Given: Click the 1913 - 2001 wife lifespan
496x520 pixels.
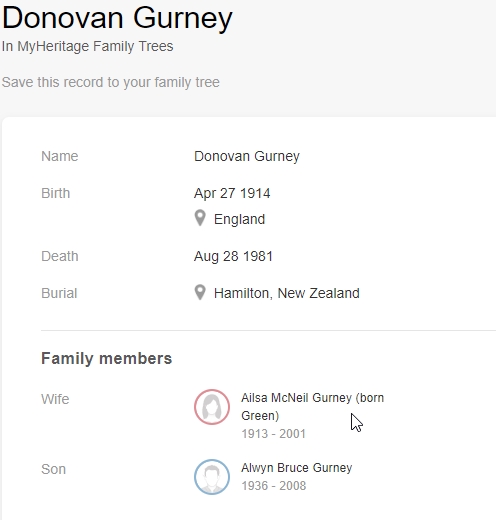Looking at the screenshot, I should pos(274,434).
